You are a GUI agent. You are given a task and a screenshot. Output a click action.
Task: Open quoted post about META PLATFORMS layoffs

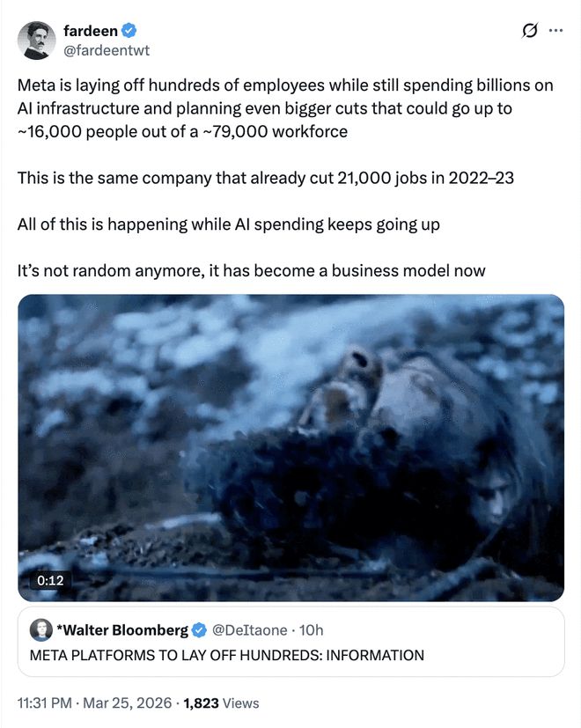(227, 655)
